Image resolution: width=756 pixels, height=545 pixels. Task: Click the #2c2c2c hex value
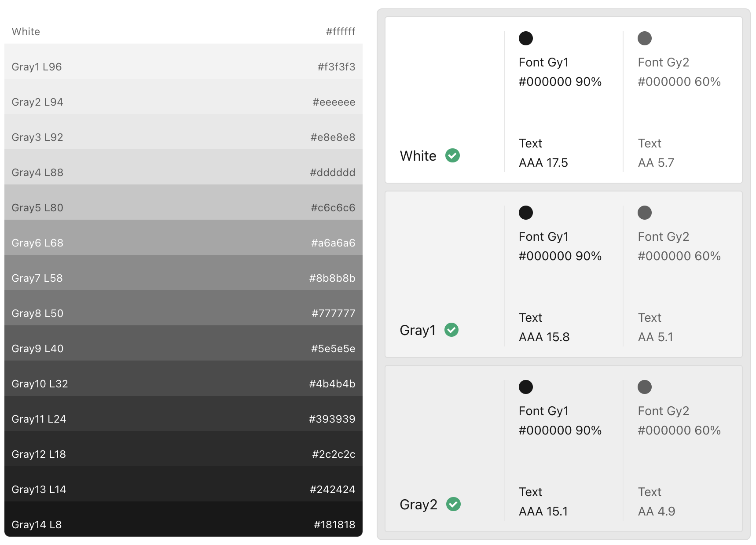coord(334,454)
